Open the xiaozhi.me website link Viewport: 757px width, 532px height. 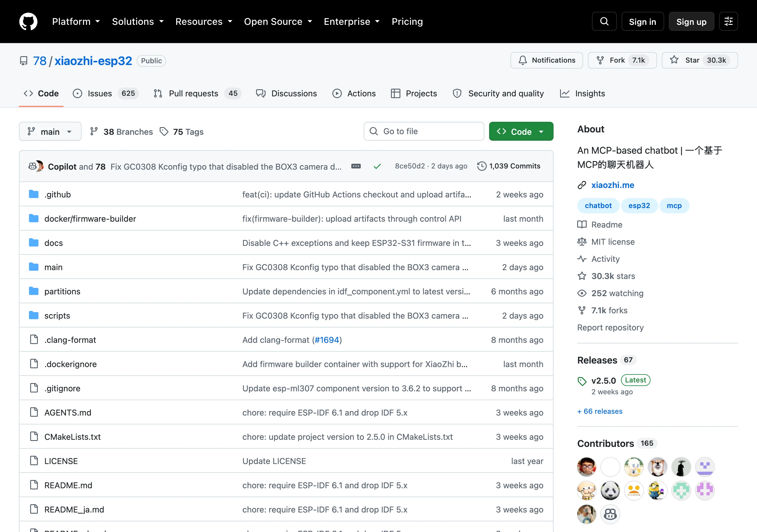[613, 185]
